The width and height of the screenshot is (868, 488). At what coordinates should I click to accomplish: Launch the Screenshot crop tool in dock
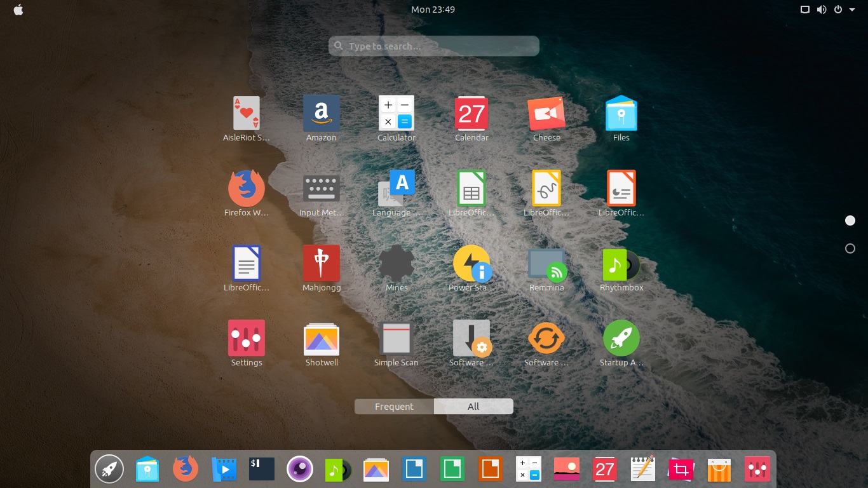pyautogui.click(x=681, y=470)
